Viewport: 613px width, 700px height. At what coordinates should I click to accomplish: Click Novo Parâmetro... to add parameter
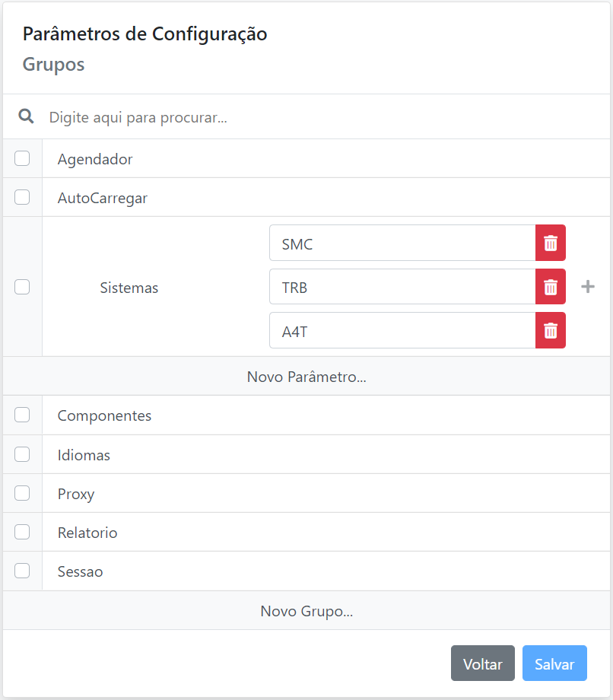click(306, 377)
